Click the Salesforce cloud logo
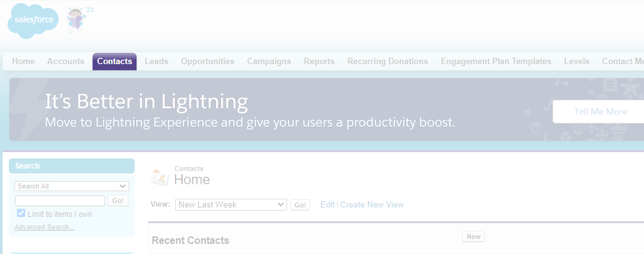 tap(33, 21)
